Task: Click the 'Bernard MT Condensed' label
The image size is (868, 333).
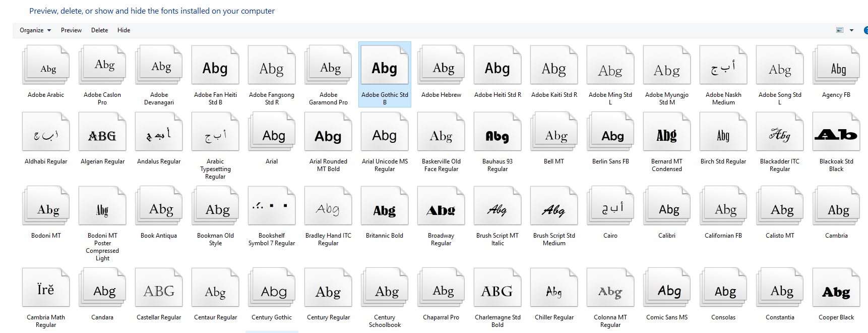Action: click(667, 165)
